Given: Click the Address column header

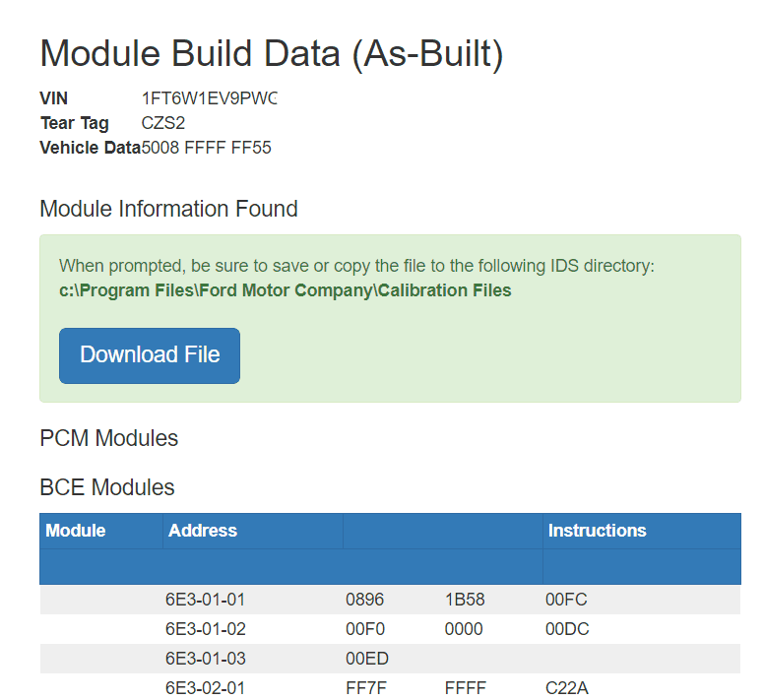Looking at the screenshot, I should (203, 531).
